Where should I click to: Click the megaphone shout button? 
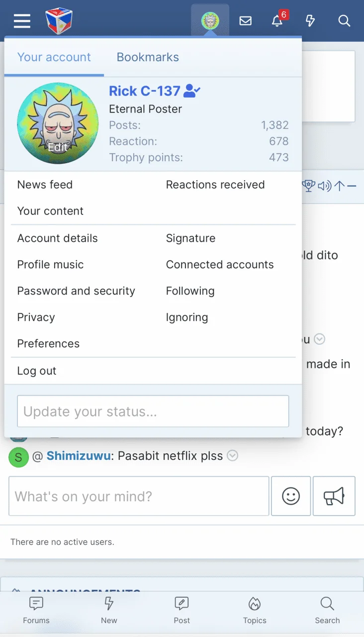(334, 496)
